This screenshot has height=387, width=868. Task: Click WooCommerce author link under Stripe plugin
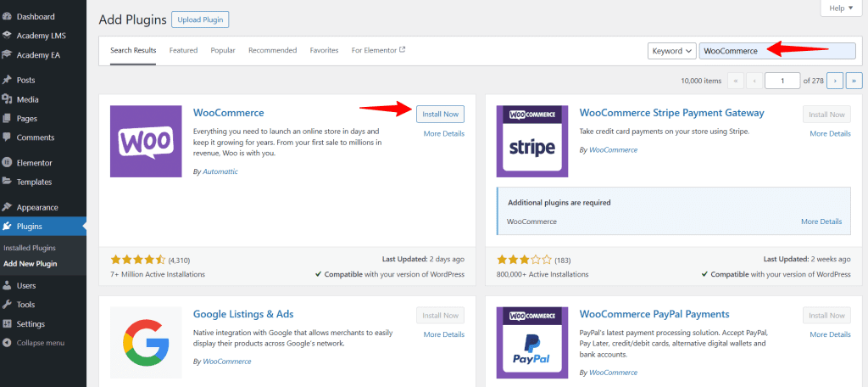click(x=614, y=149)
